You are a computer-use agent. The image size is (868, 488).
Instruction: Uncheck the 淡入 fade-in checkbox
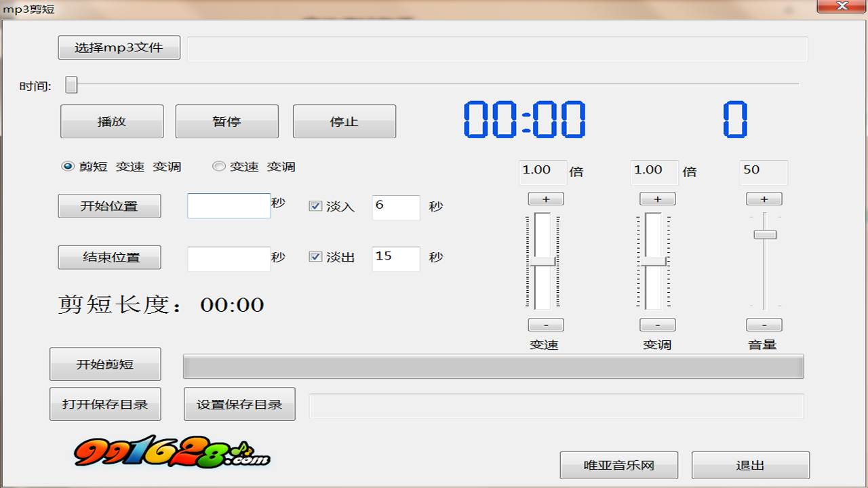pyautogui.click(x=315, y=206)
